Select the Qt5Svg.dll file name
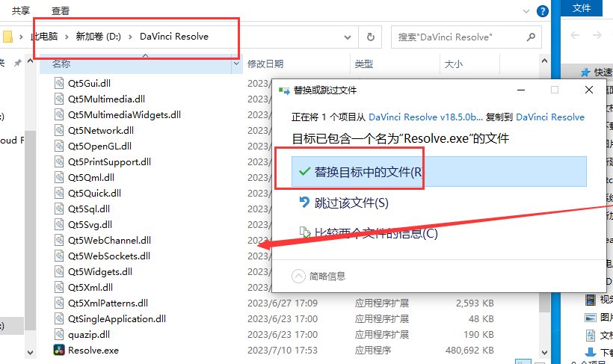Screen dimensions: 613x364 (90, 224)
